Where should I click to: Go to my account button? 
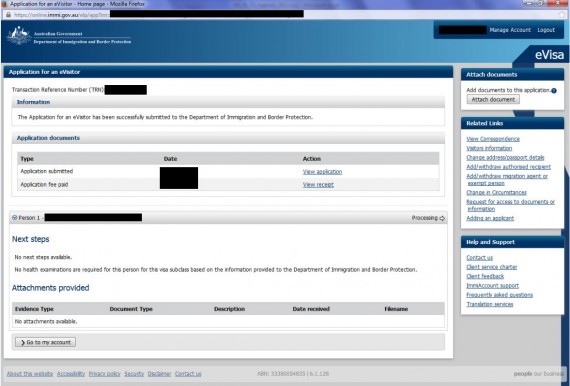[x=45, y=342]
